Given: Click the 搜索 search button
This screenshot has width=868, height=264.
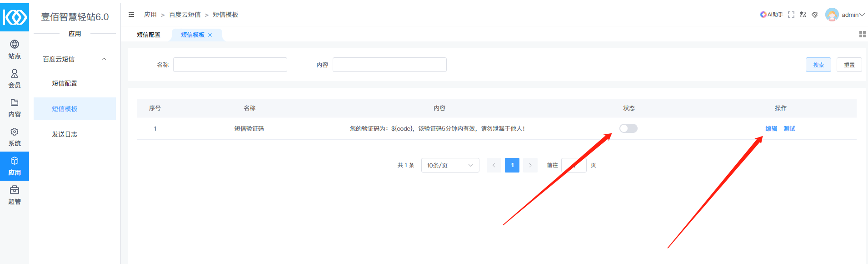Looking at the screenshot, I should [x=818, y=65].
